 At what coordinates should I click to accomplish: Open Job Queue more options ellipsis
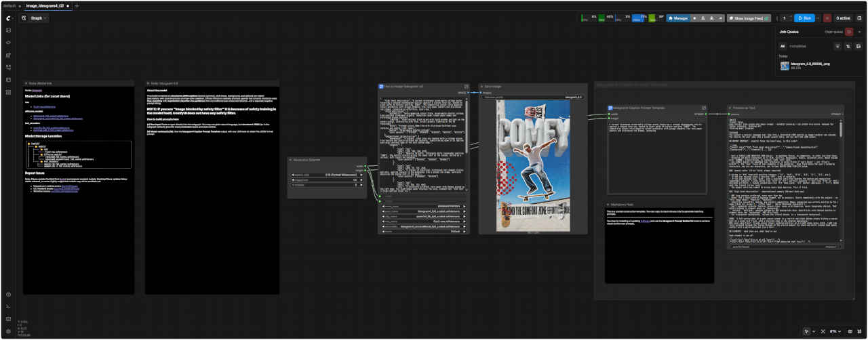click(859, 32)
